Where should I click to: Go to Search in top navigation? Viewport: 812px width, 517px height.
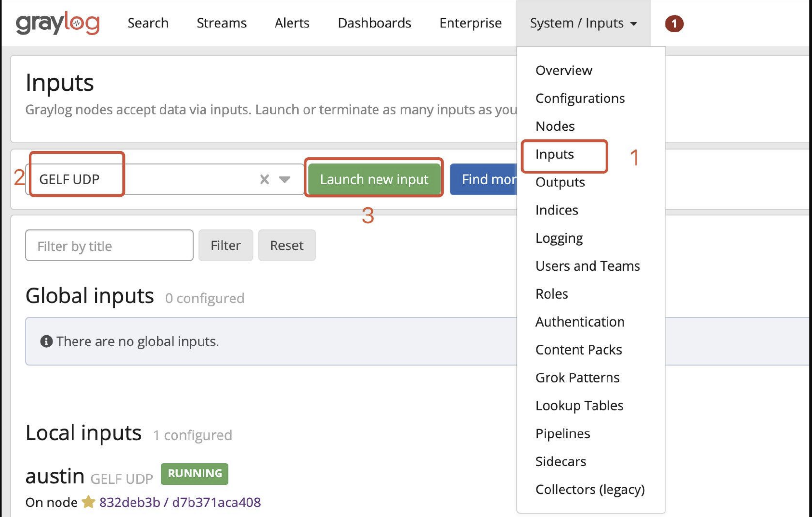coord(148,23)
